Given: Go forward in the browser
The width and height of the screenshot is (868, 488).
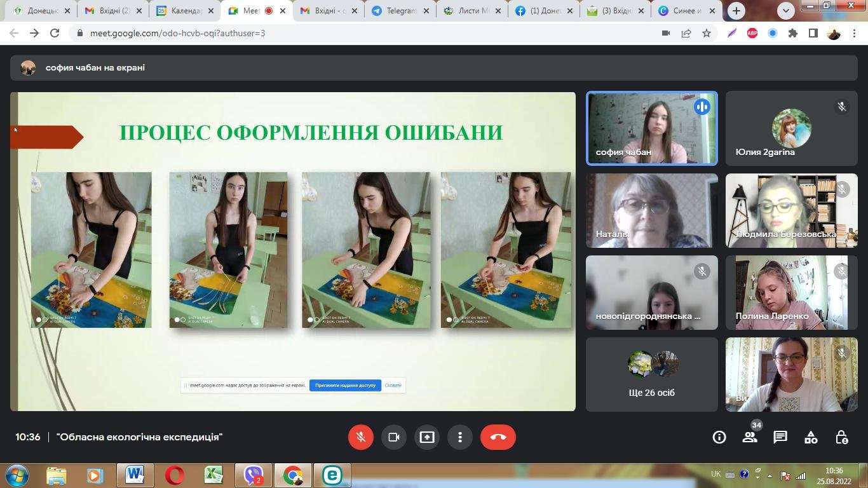Looking at the screenshot, I should tap(34, 33).
